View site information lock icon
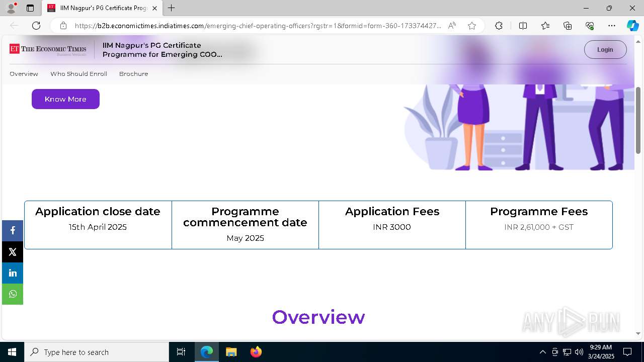Screen dimensions: 644x362 pyautogui.click(x=63, y=26)
